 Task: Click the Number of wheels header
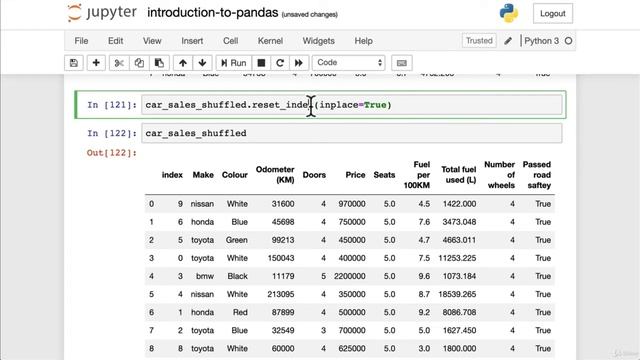click(500, 175)
